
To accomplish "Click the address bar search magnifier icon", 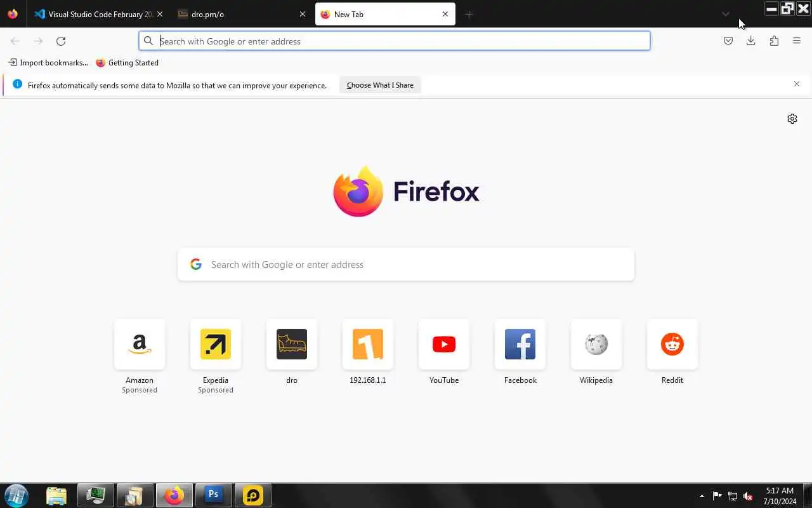I will 148,41.
